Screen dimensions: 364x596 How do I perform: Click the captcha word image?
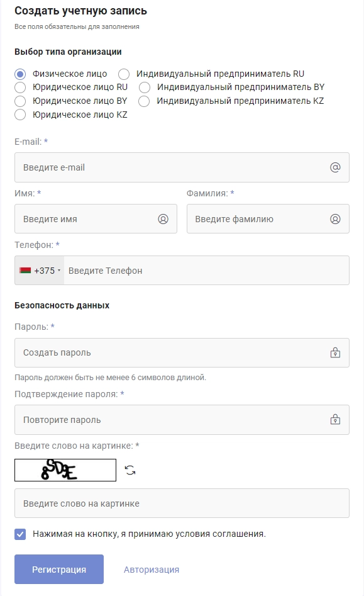tap(65, 470)
